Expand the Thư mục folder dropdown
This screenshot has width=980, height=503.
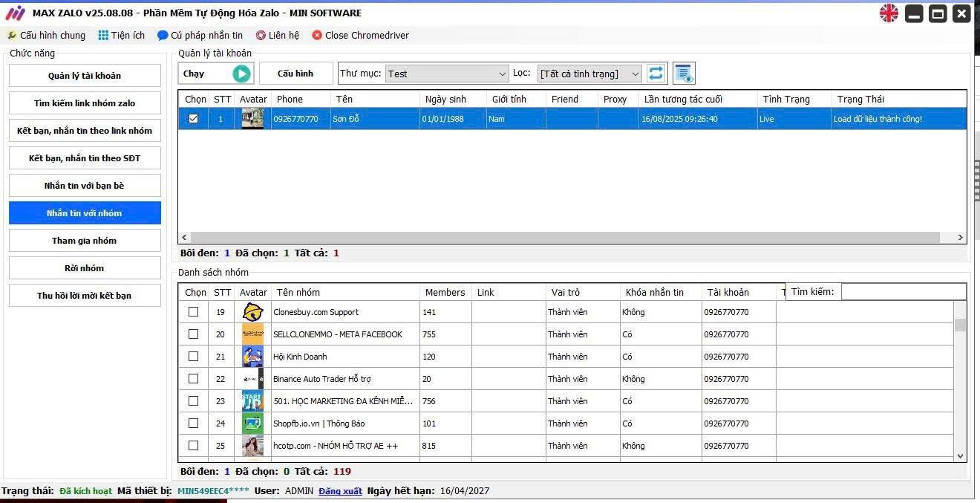tap(502, 74)
